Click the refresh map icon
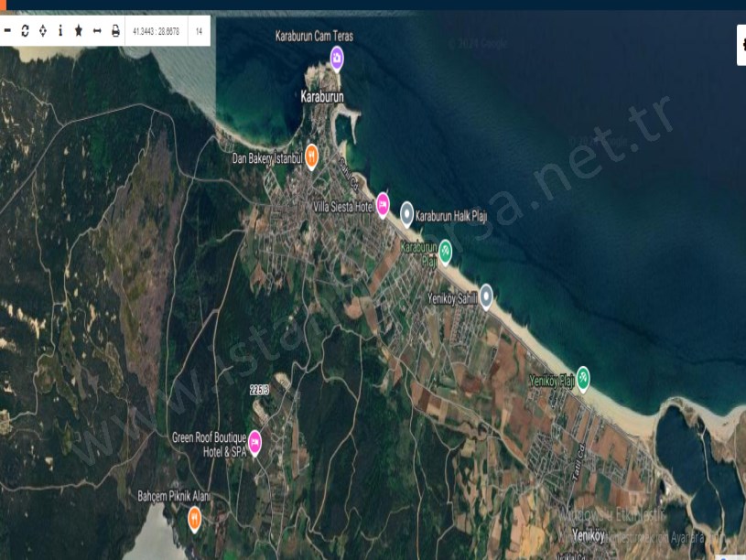This screenshot has width=746, height=560. coord(25,31)
